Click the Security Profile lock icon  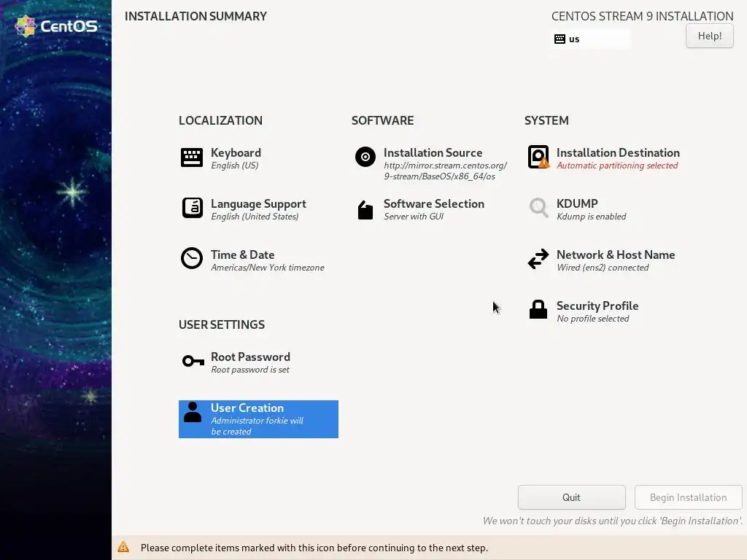point(538,309)
